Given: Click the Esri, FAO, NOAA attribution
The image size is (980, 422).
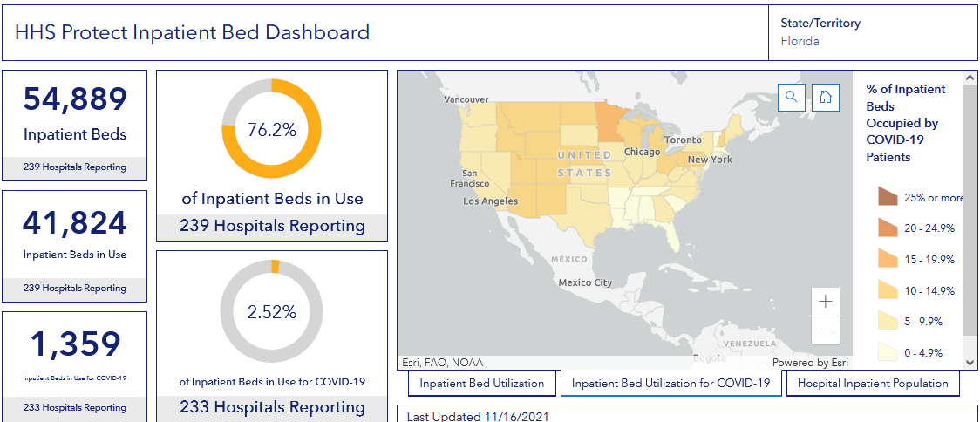Looking at the screenshot, I should (x=442, y=363).
